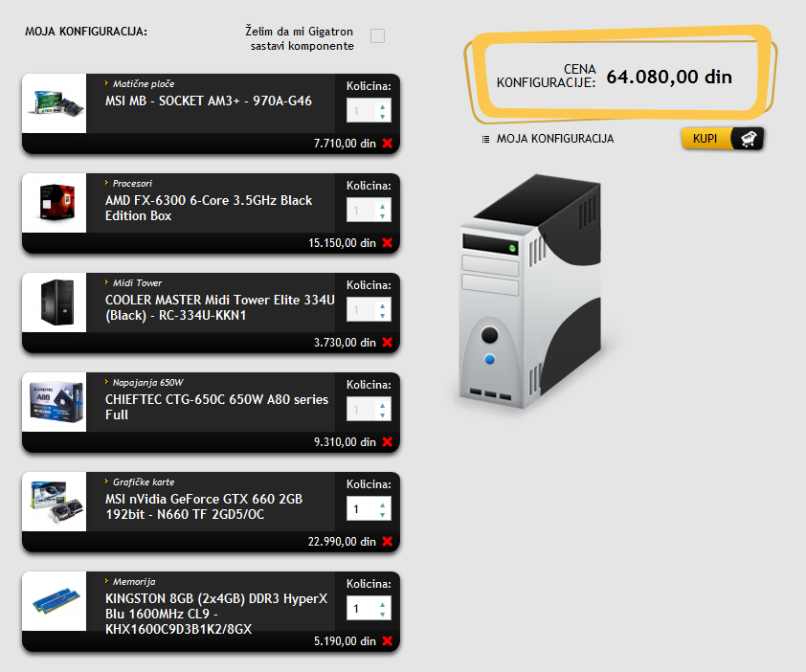Remove the MSI 970A-G46 motherboard with red X

click(x=388, y=144)
